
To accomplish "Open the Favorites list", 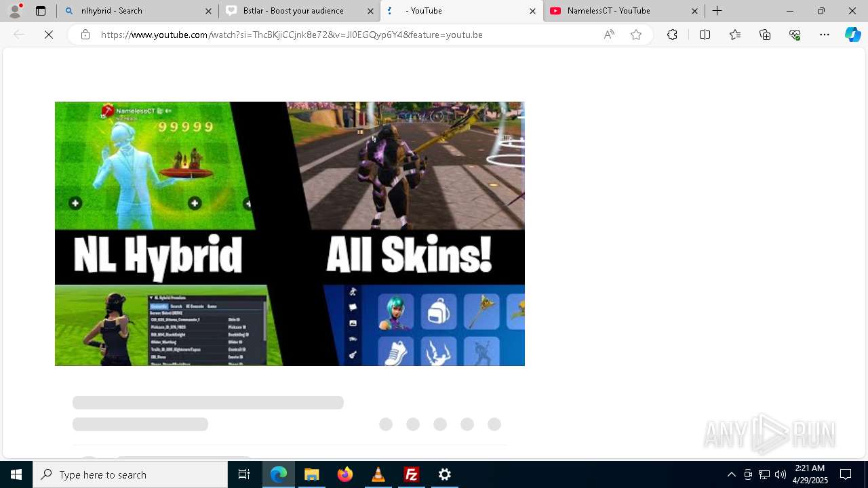I will (735, 35).
